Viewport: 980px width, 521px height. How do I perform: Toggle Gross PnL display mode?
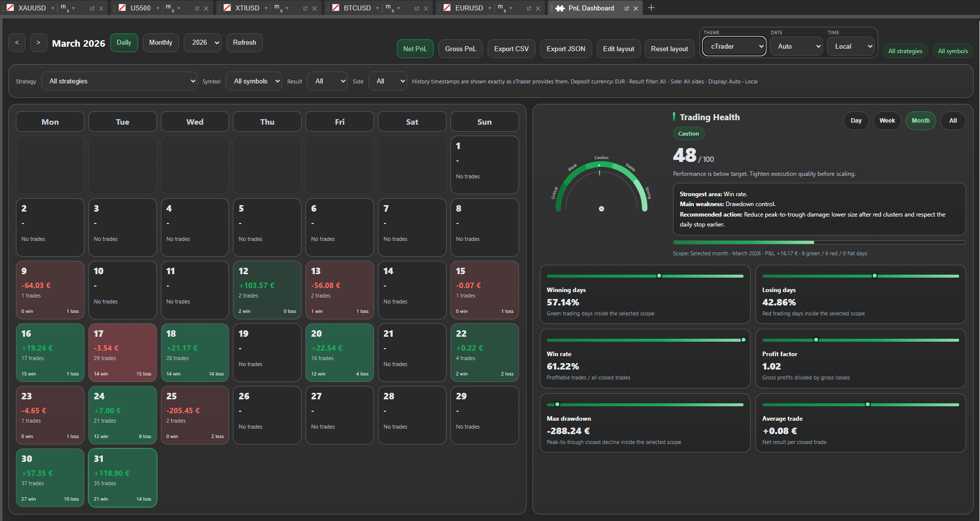coord(460,49)
